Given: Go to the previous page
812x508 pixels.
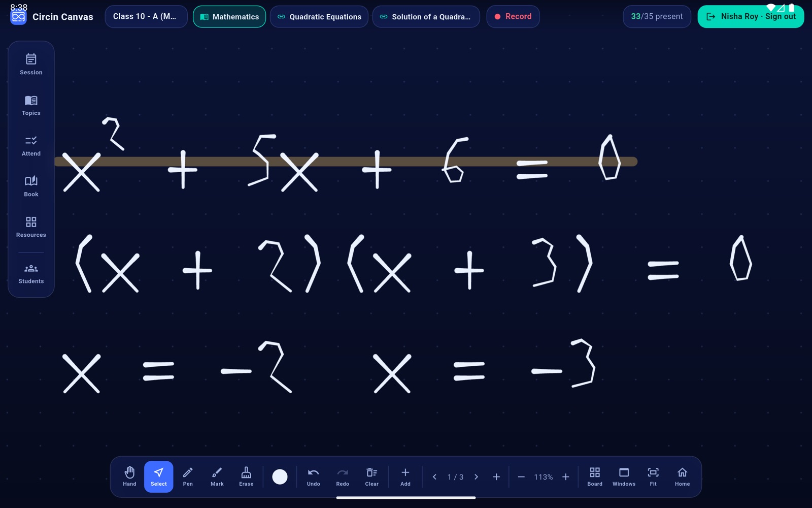Looking at the screenshot, I should (x=434, y=477).
